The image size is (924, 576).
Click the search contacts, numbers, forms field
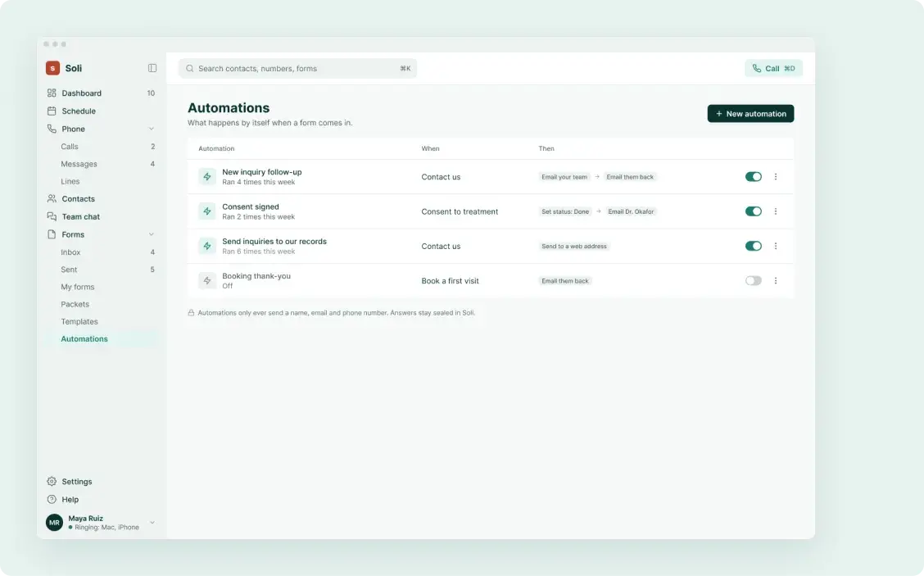(x=297, y=68)
